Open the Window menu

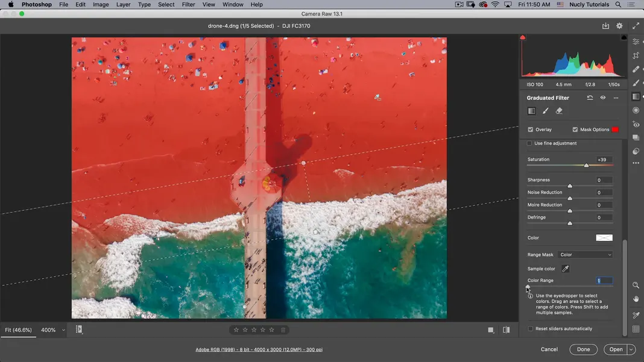click(x=233, y=4)
